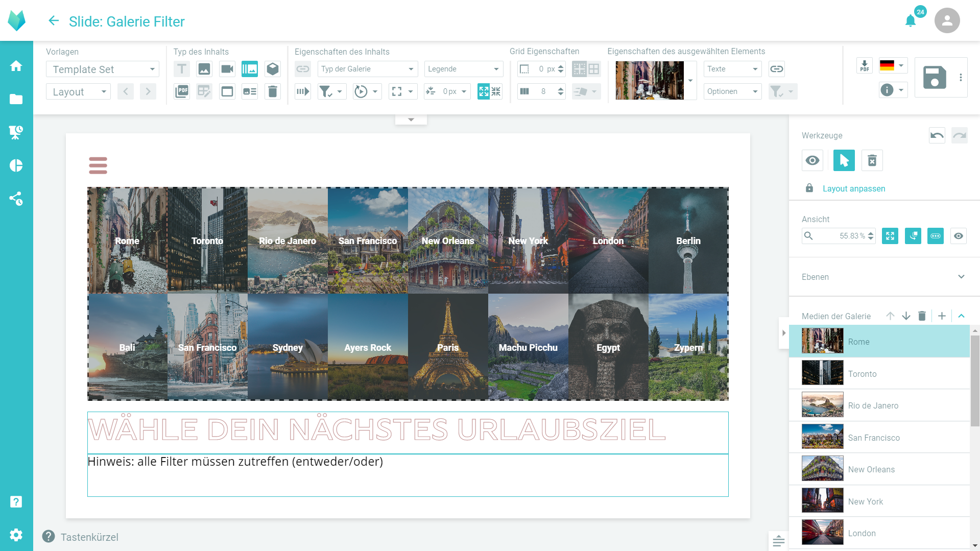Open the gallery filter dropdown
The image size is (980, 551).
(331, 91)
